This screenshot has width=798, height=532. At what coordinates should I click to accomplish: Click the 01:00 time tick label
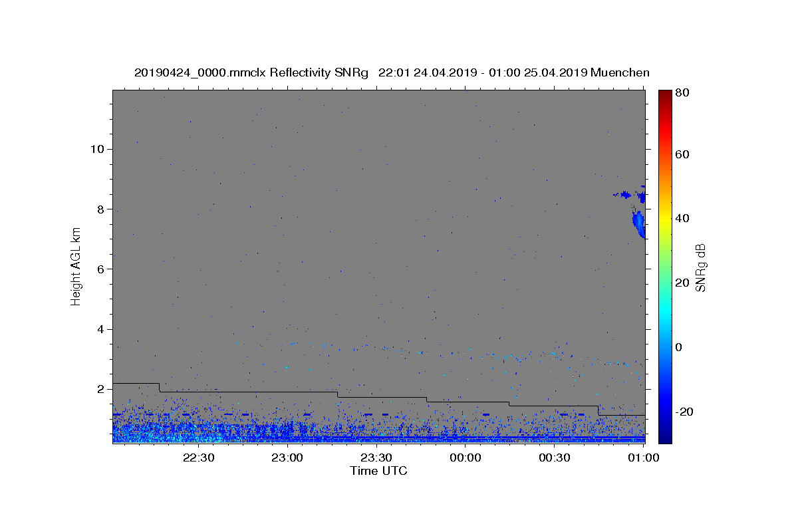coord(643,458)
